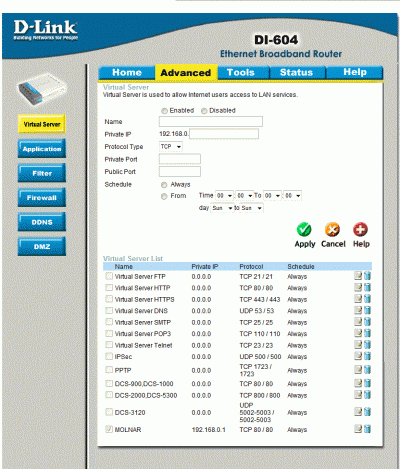Image resolution: width=400 pixels, height=469 pixels.
Task: Click the Private Port input field
Action: pos(180,159)
